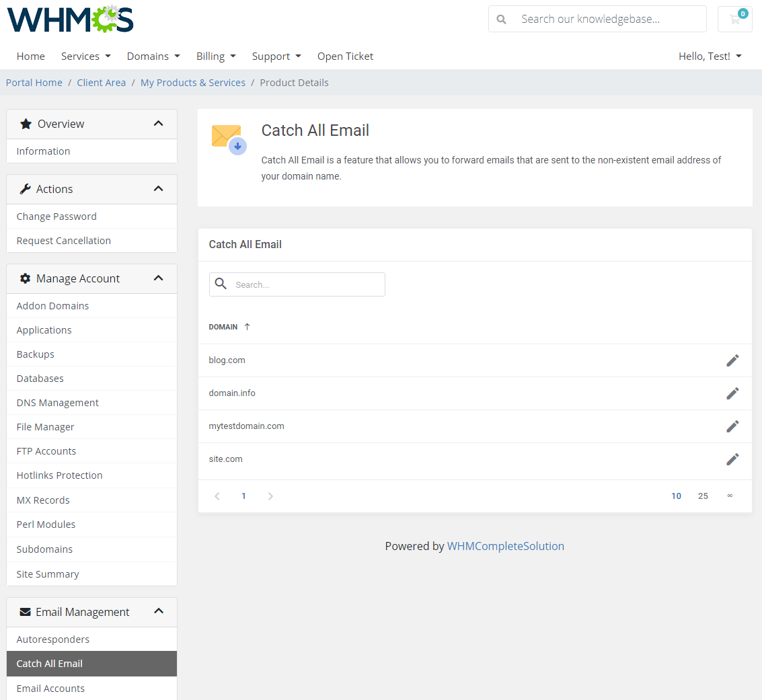Sort domains using the DOMAIN column arrow
This screenshot has width=762, height=700.
tap(246, 326)
